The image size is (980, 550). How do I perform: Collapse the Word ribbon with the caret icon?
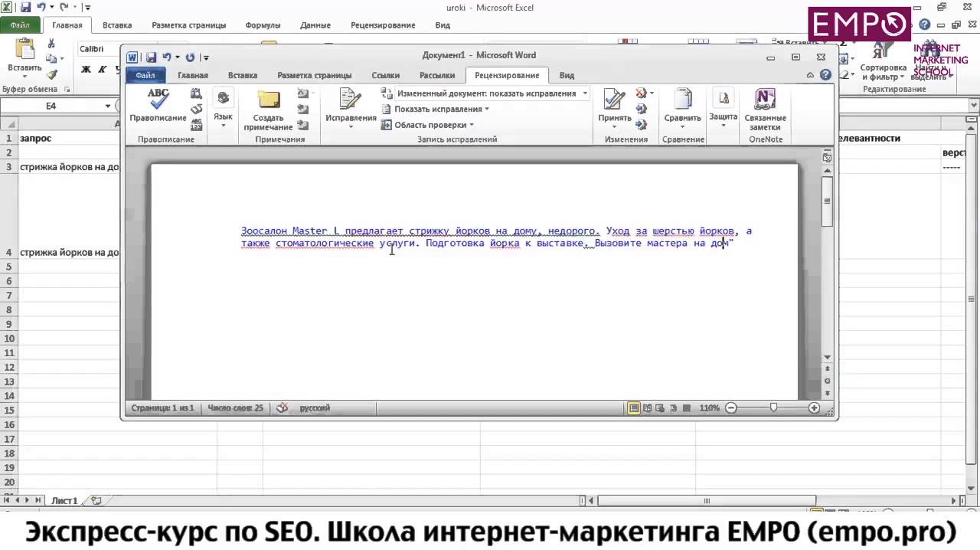click(811, 75)
